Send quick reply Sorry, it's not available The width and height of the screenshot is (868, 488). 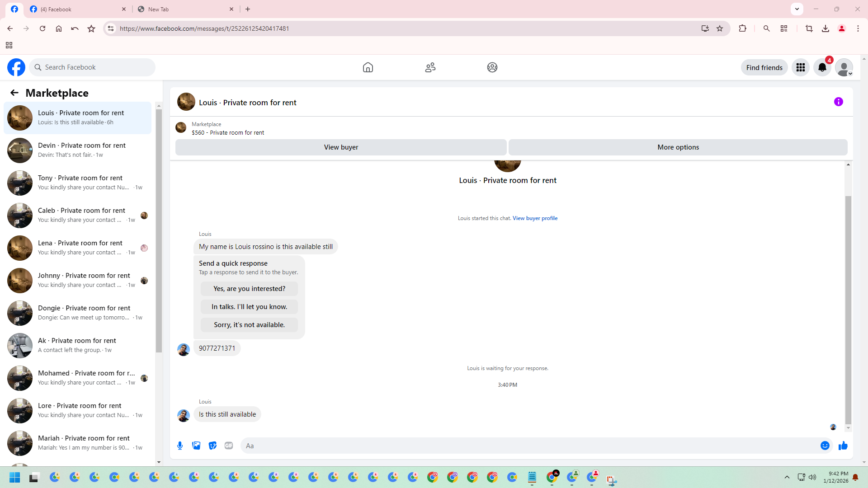pos(249,325)
